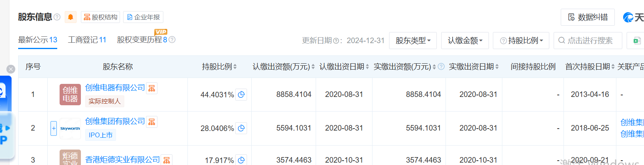Image resolution: width=644 pixels, height=165 pixels.
Task: Open 创维电器有限公司 company link
Action: click(x=115, y=88)
